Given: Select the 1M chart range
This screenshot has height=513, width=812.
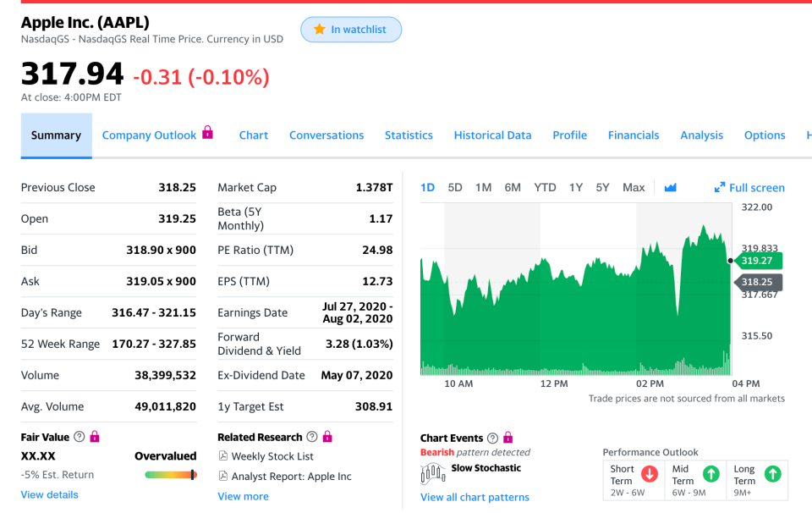Looking at the screenshot, I should pyautogui.click(x=484, y=188).
